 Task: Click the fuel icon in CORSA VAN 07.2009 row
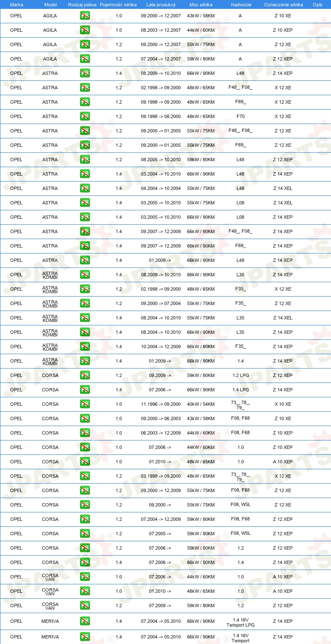tap(85, 605)
